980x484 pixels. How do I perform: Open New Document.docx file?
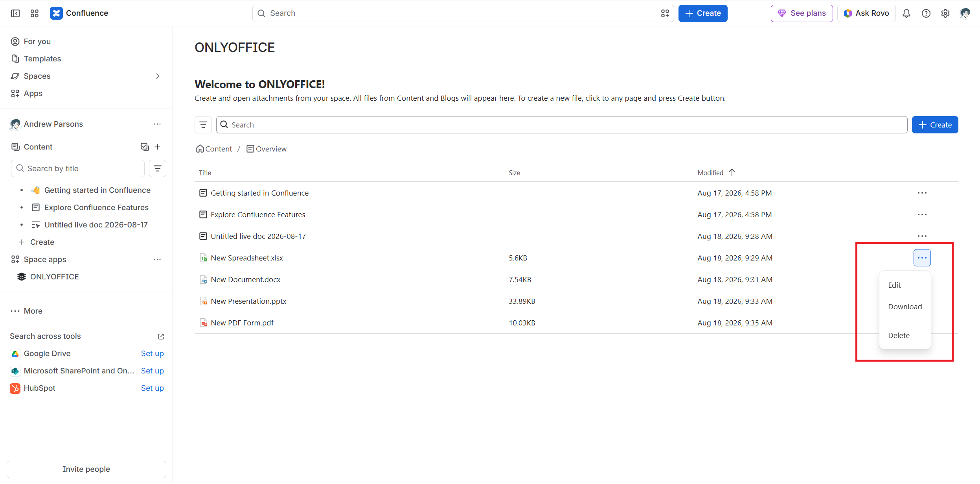246,279
